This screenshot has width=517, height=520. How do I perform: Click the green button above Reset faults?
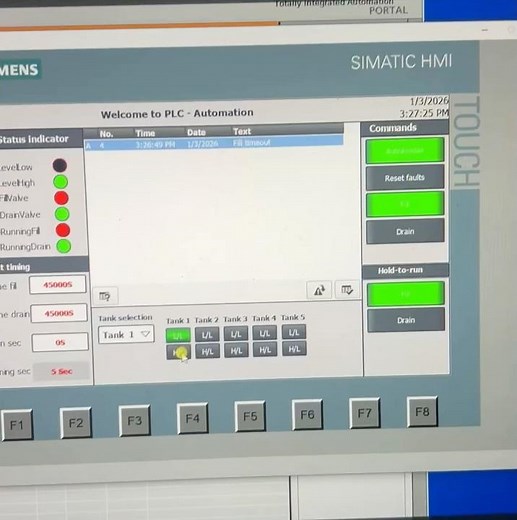(405, 151)
